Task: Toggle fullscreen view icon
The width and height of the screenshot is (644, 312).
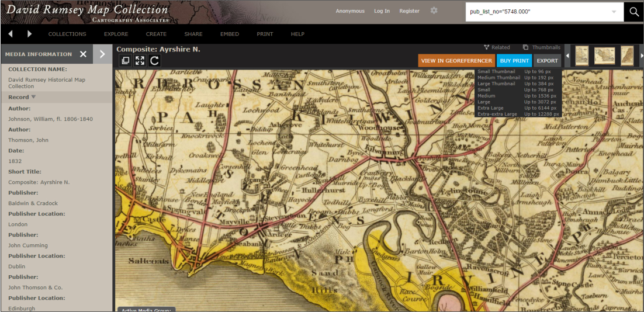Action: click(x=140, y=61)
